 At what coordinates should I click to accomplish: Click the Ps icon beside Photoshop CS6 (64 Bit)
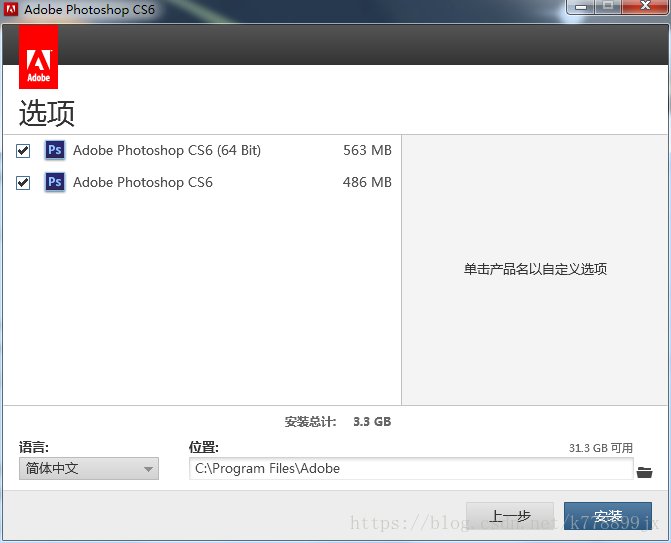pos(55,150)
